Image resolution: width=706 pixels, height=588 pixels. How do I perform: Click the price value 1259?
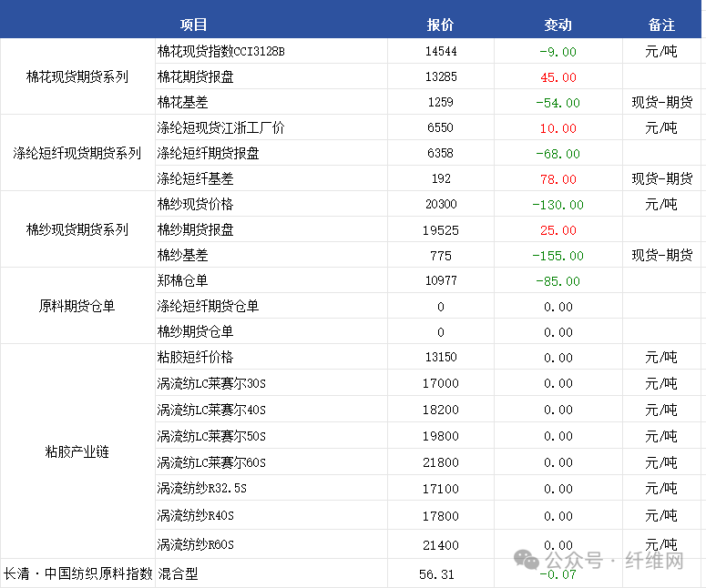pyautogui.click(x=441, y=103)
